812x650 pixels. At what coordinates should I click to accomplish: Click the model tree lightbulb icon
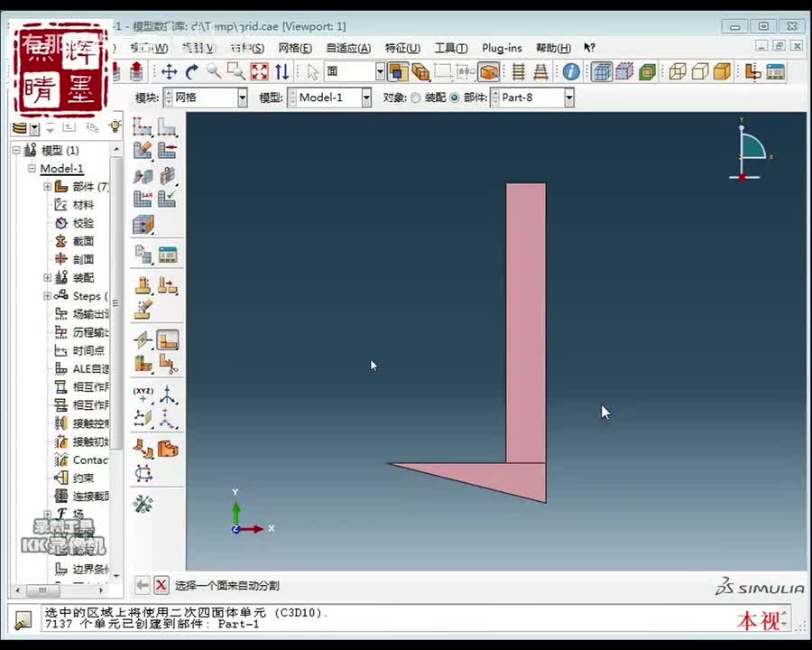point(115,126)
